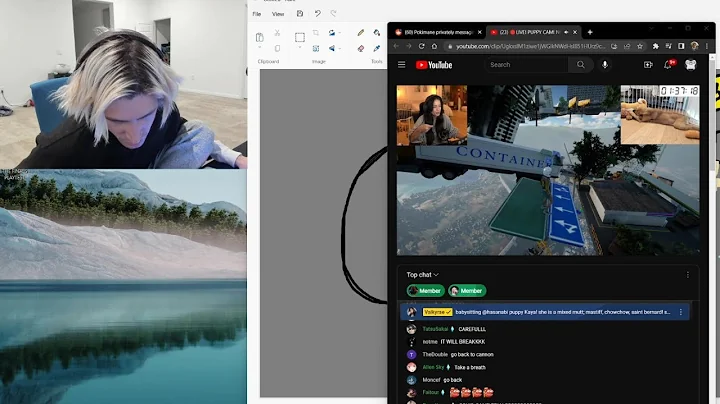Expand the Select tool options arrow in Paint
The height and width of the screenshot is (404, 720).
(300, 47)
